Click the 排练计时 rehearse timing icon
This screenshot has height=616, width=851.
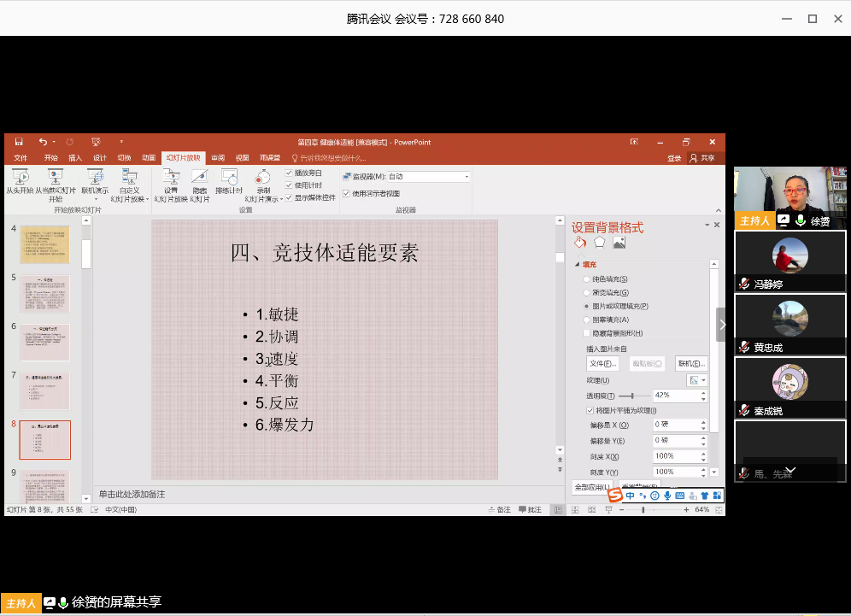tap(229, 177)
